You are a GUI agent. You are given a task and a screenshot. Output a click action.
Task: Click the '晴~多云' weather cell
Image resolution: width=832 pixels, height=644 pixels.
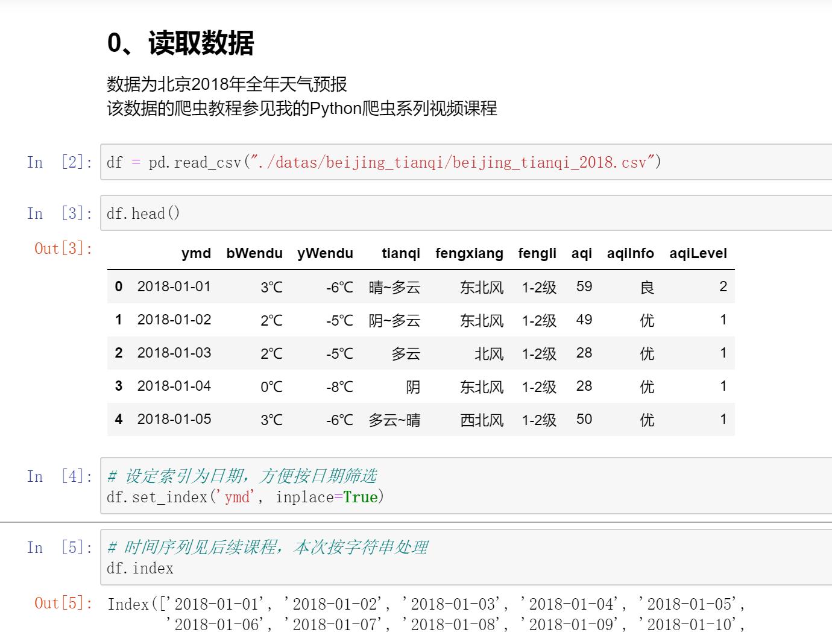394,287
